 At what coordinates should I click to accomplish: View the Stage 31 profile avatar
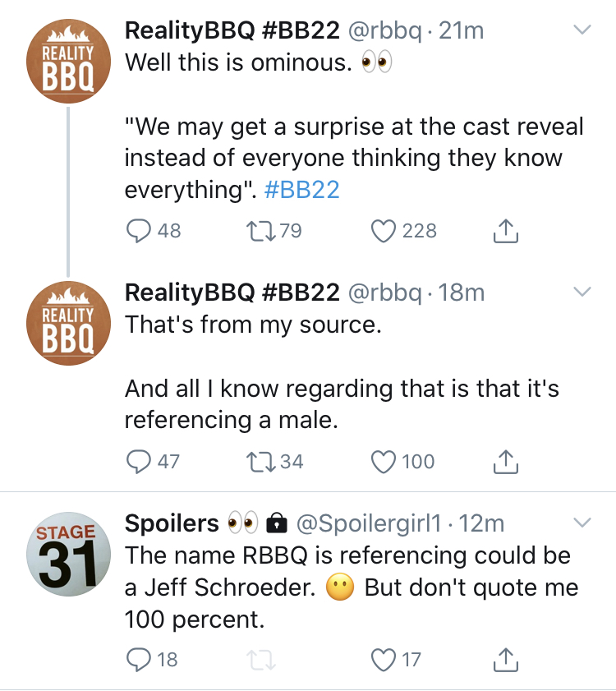tap(68, 554)
